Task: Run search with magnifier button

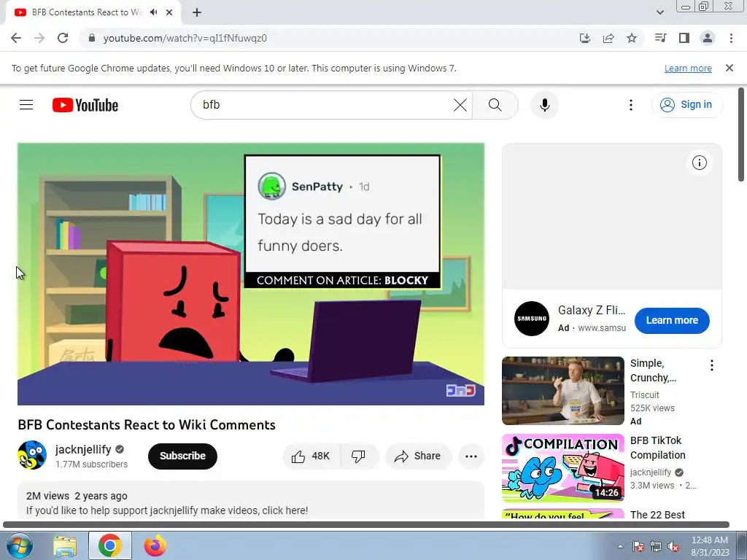Action: tap(495, 105)
